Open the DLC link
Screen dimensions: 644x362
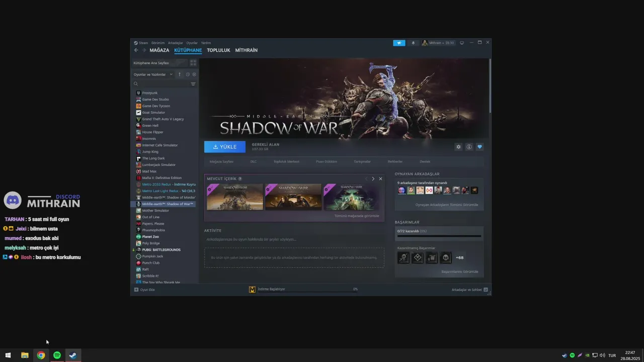(x=254, y=161)
